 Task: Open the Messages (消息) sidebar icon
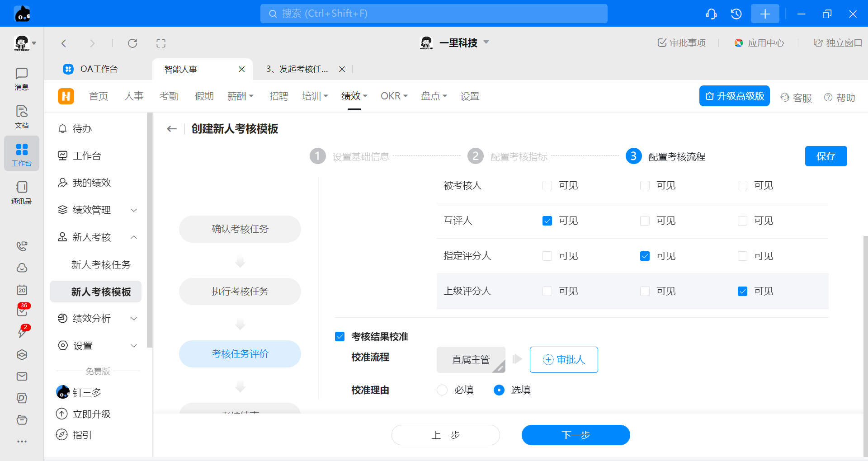[21, 79]
